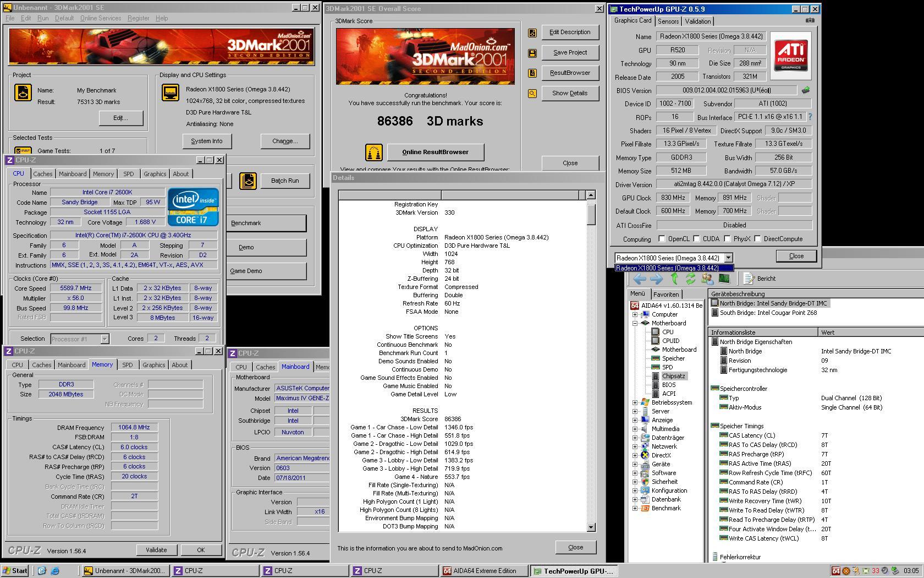Click ResultBrowser icon in score window
The width and height of the screenshot is (924, 578).
(x=532, y=73)
